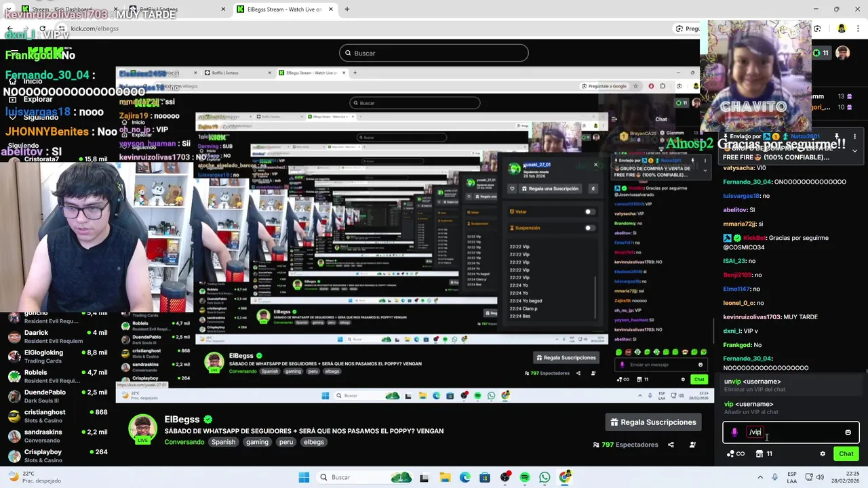Toggle the Suspensión switch in mirrored stream

590,228
